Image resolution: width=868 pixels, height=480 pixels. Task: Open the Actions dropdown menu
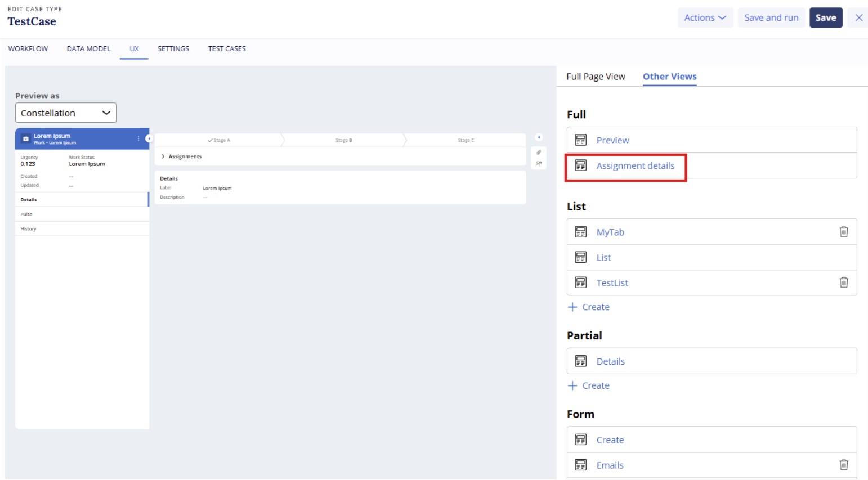tap(705, 17)
